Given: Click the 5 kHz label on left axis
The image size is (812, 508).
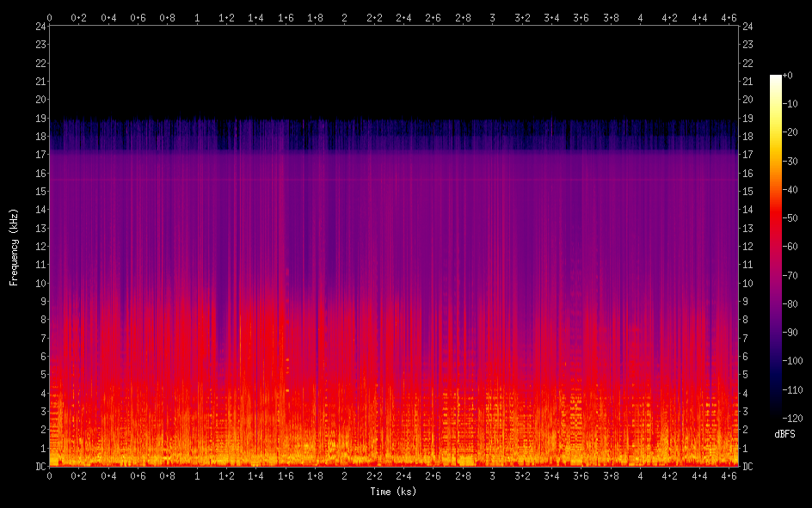Looking at the screenshot, I should pos(40,374).
